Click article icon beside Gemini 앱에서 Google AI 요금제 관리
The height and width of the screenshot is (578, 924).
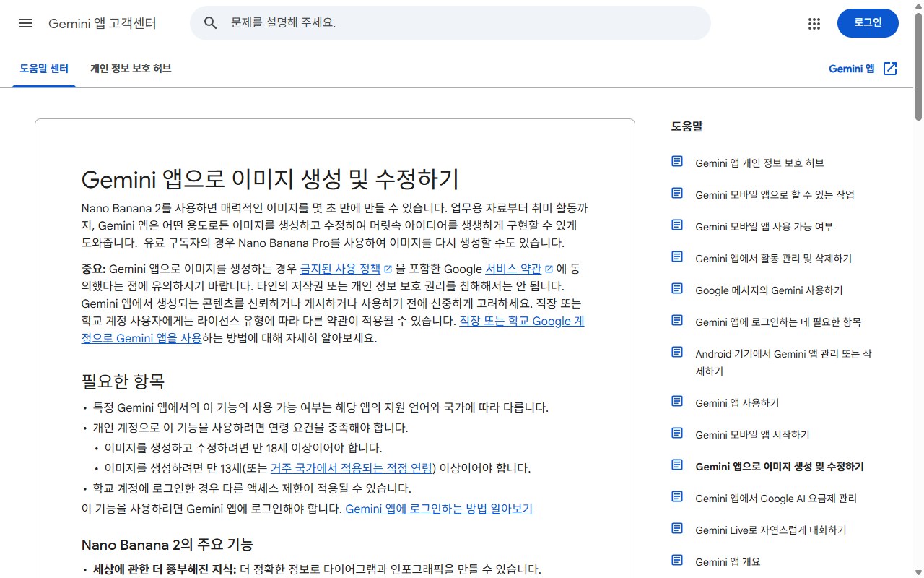click(x=677, y=496)
